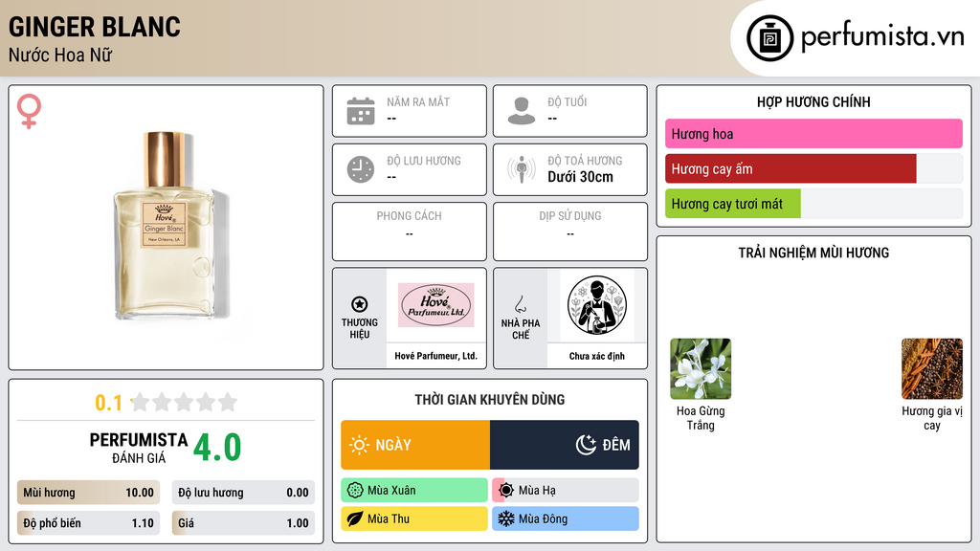Click the Hương hoa accord bar
980x551 pixels.
tap(813, 134)
